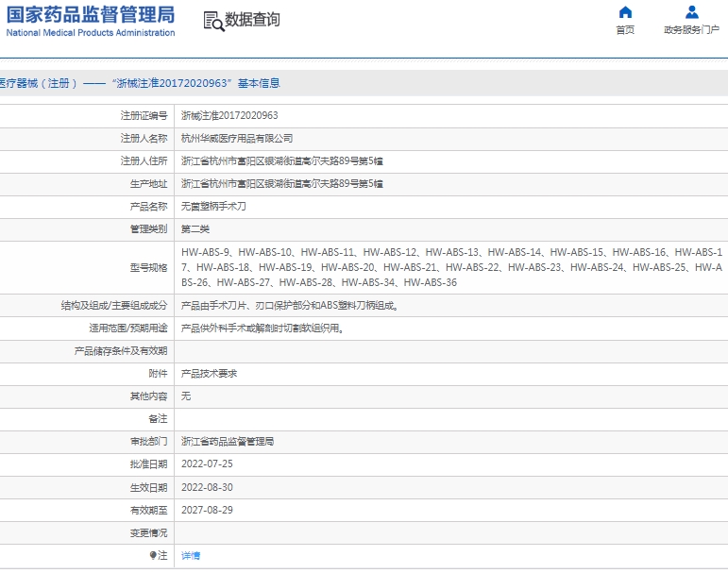Image resolution: width=728 pixels, height=573 pixels.
Task: Click the 数据查询 search document icon
Action: [214, 21]
